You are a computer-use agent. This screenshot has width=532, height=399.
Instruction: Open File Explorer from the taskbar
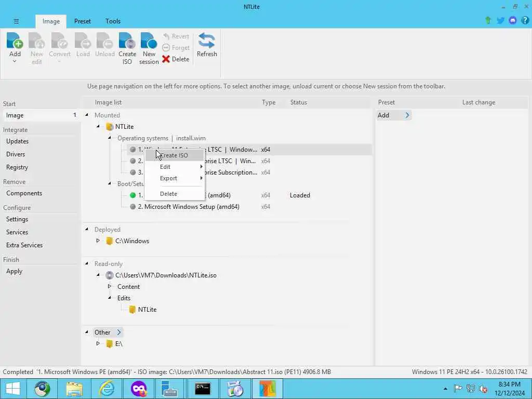coord(74,389)
